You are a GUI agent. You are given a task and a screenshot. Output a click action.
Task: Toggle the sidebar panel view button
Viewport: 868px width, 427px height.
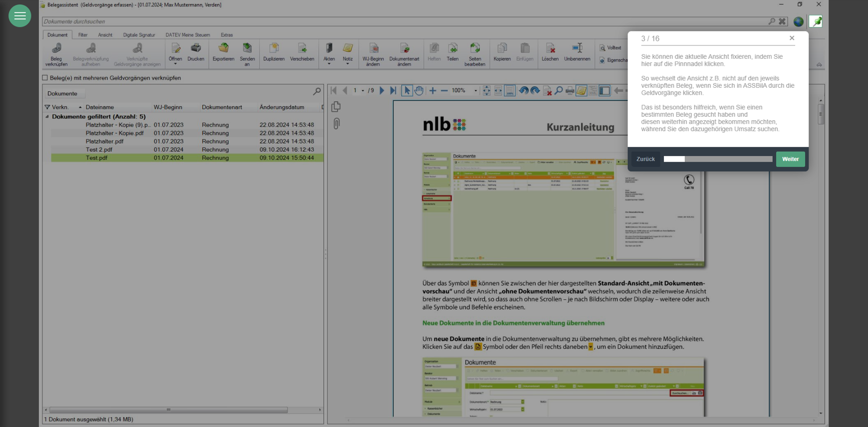click(604, 91)
